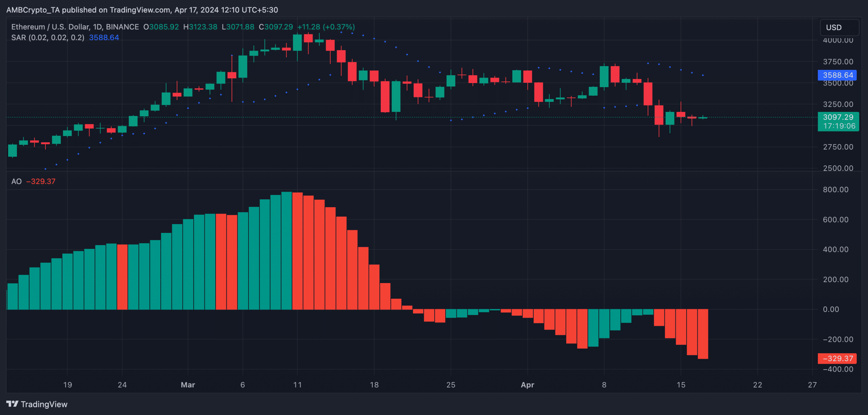Click date 27 on the time axis
This screenshot has height=415, width=868.
point(812,385)
